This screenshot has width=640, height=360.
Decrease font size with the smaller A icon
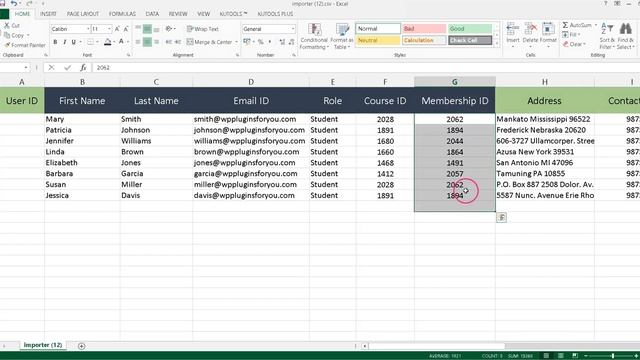click(x=126, y=29)
